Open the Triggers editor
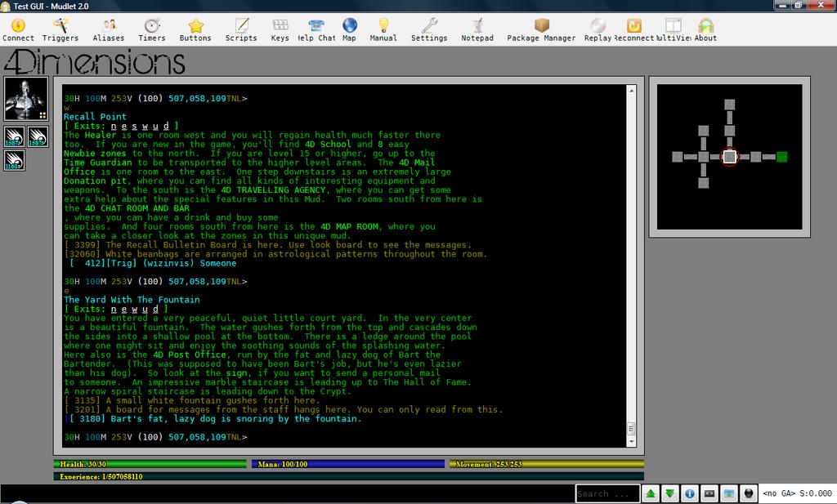Image resolution: width=837 pixels, height=504 pixels. (x=60, y=30)
